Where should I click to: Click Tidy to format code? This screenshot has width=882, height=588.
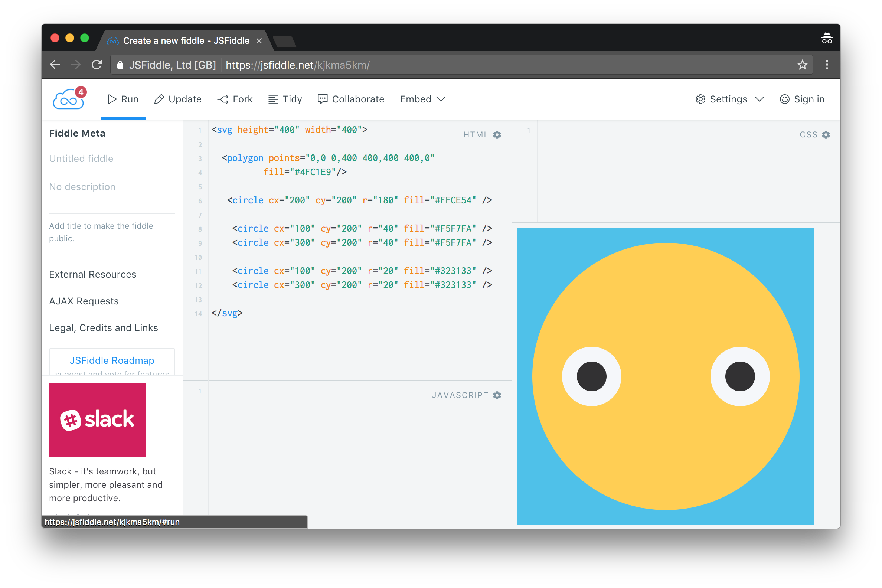(285, 99)
